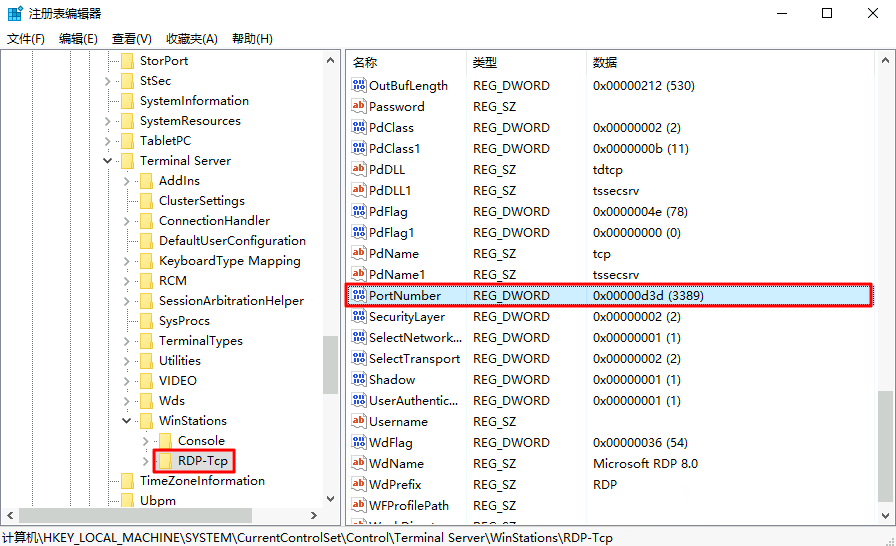Screen dimensions: 896x546
Task: Select the RDP-Tcp folder icon
Action: (x=165, y=461)
